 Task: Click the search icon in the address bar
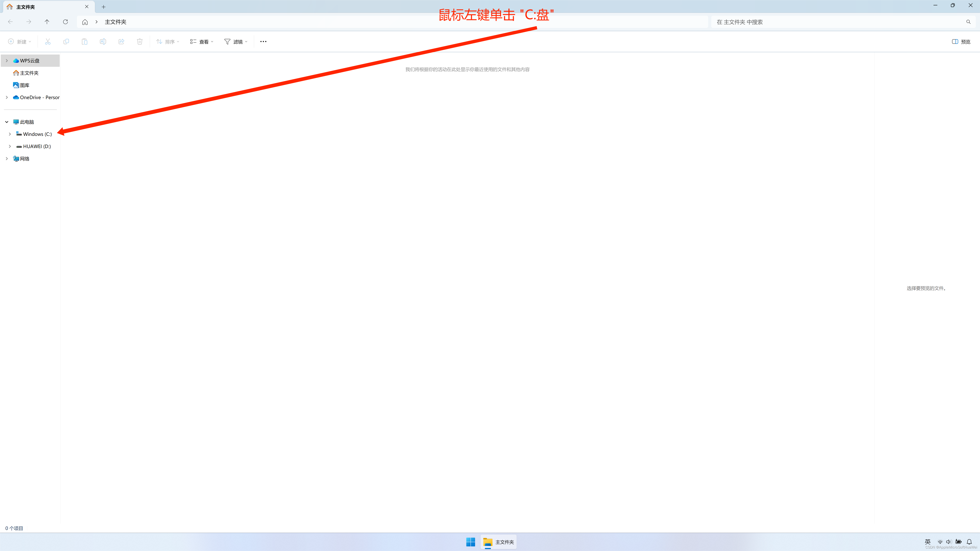click(x=968, y=22)
